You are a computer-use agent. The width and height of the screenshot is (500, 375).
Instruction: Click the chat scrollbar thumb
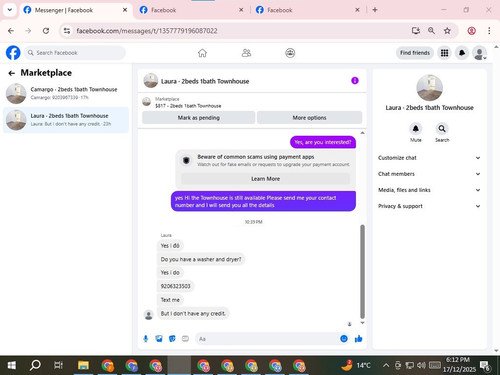pos(362,272)
